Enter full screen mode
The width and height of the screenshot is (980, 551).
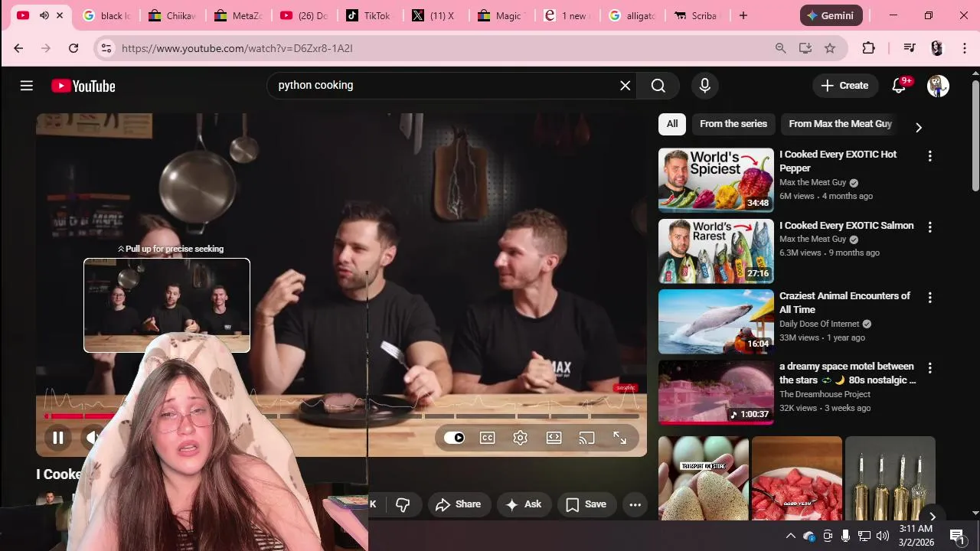point(620,438)
